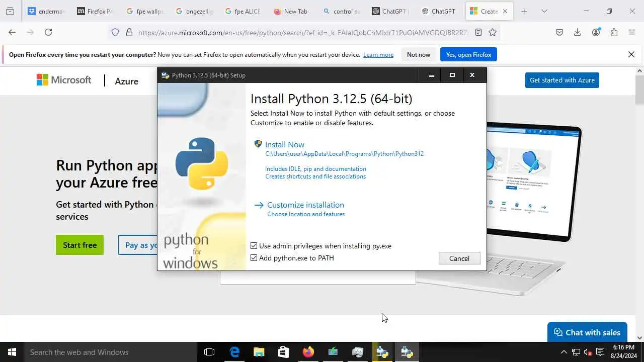644x362 pixels.
Task: Open the Firefox hamburger menu
Action: point(632,32)
